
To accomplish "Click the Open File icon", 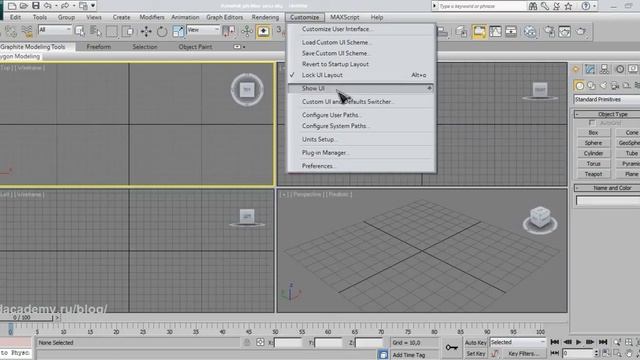I will click(24, 6).
